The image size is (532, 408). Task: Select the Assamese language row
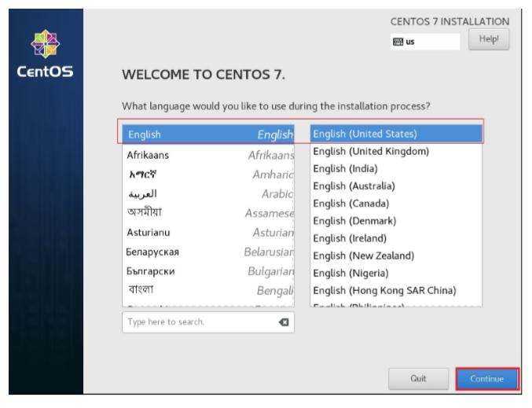208,213
